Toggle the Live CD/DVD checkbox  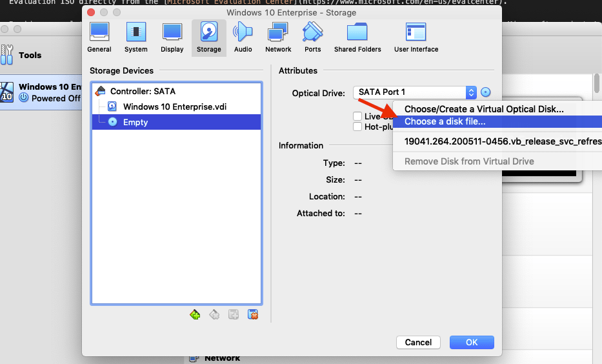357,116
